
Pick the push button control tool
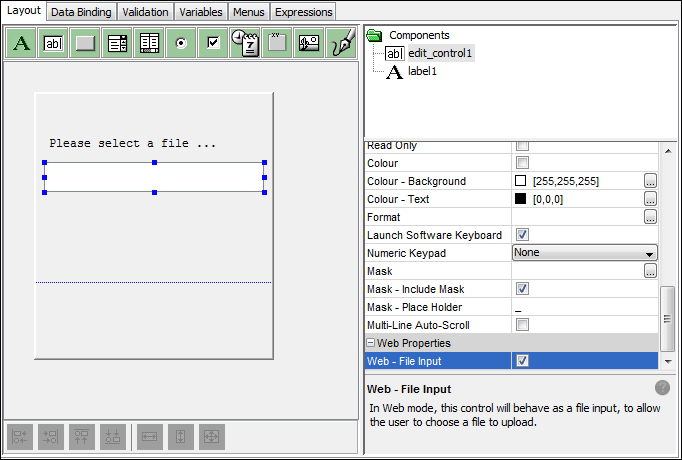point(85,43)
